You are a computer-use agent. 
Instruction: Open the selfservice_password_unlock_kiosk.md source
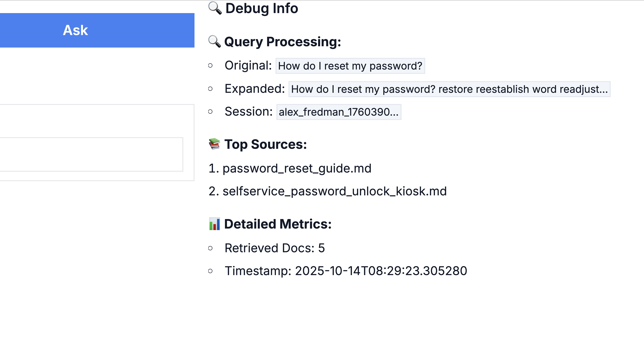334,191
